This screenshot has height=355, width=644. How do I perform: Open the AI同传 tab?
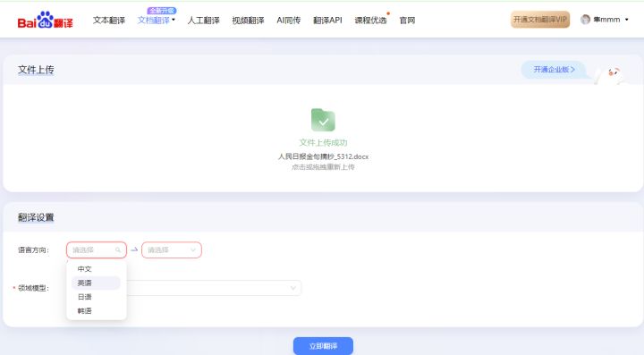click(x=288, y=20)
